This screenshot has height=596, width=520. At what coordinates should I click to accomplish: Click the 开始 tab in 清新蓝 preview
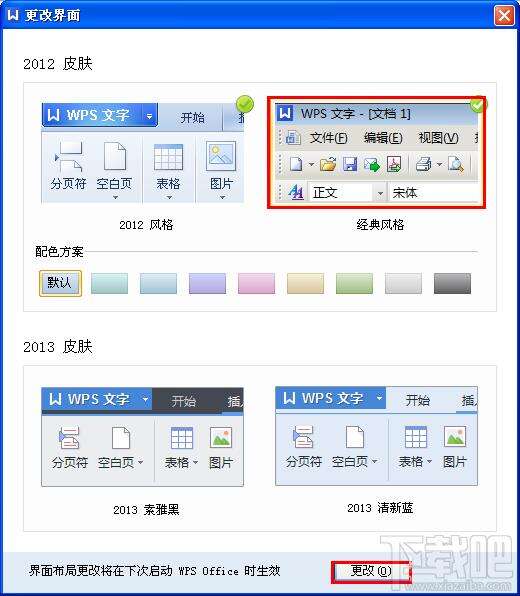click(417, 400)
